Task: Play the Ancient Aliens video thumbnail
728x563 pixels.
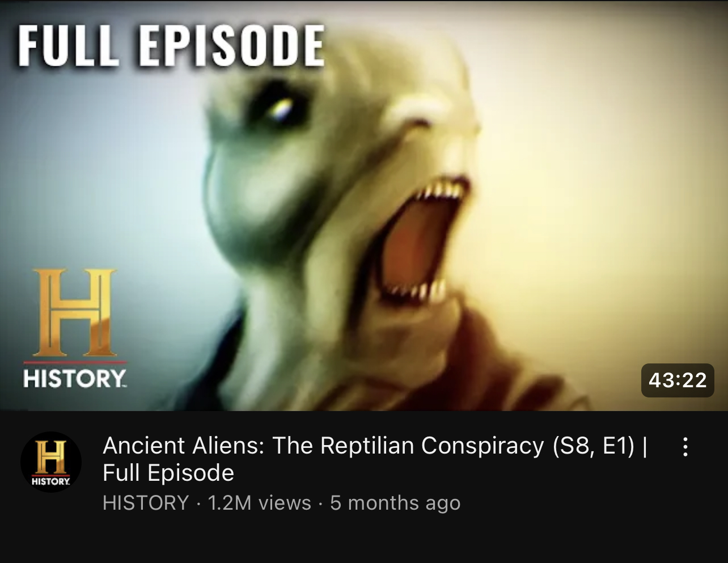Action: coord(364,205)
